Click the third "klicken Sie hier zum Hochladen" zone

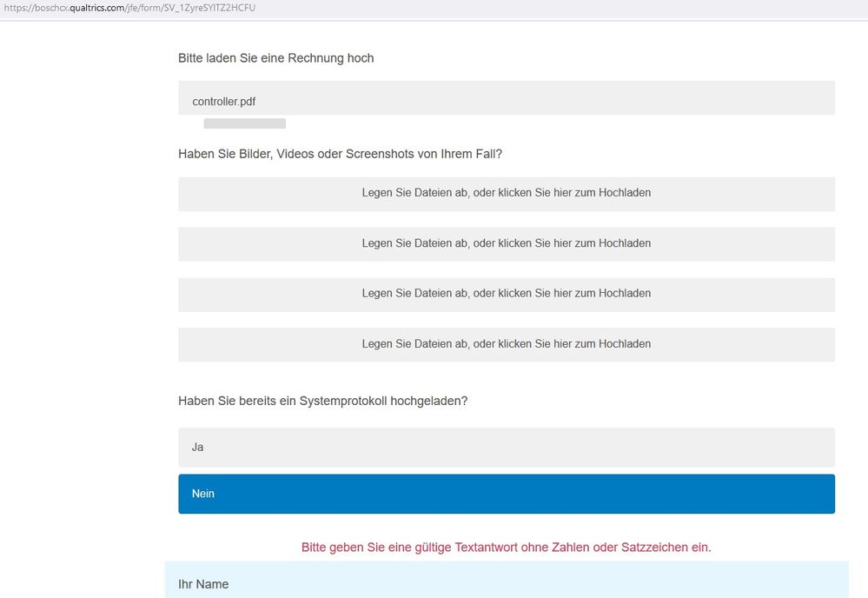(x=506, y=293)
